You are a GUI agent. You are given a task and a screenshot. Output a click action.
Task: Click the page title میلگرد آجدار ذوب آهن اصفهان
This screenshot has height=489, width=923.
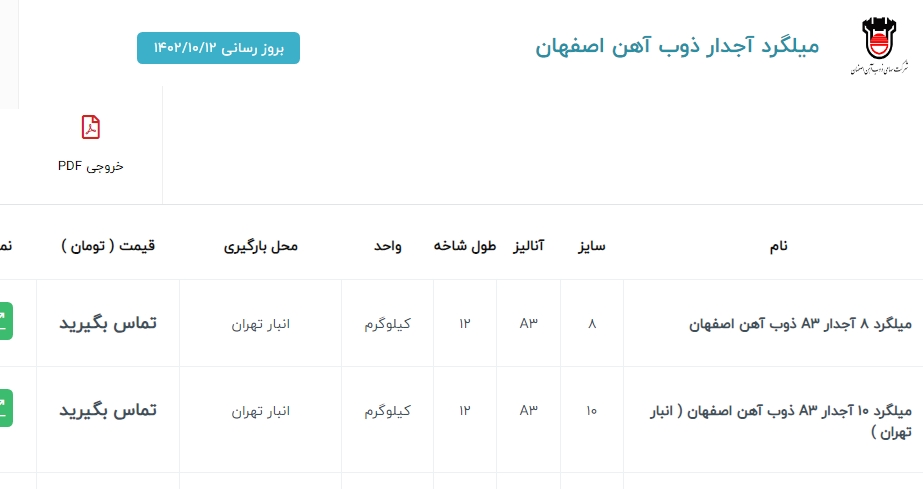pos(677,46)
